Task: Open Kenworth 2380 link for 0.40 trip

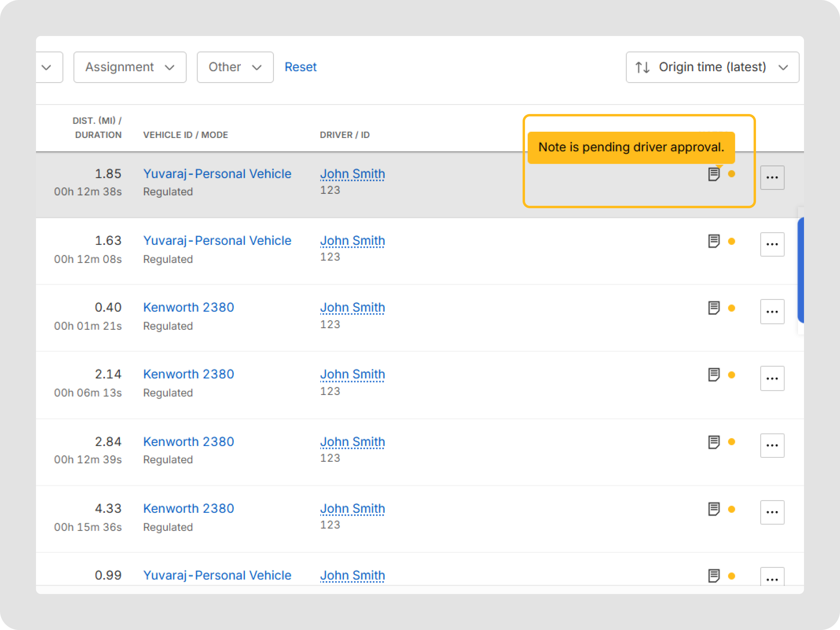Action: (189, 307)
